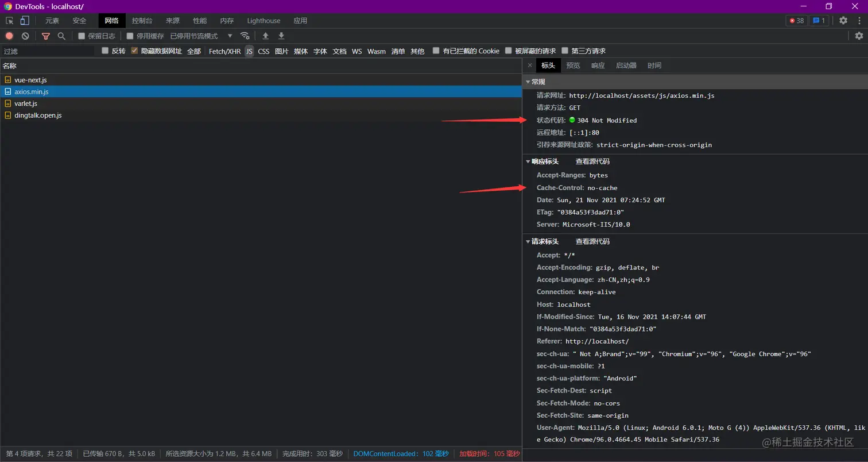View source of 响应标头
The width and height of the screenshot is (868, 462).
click(592, 161)
